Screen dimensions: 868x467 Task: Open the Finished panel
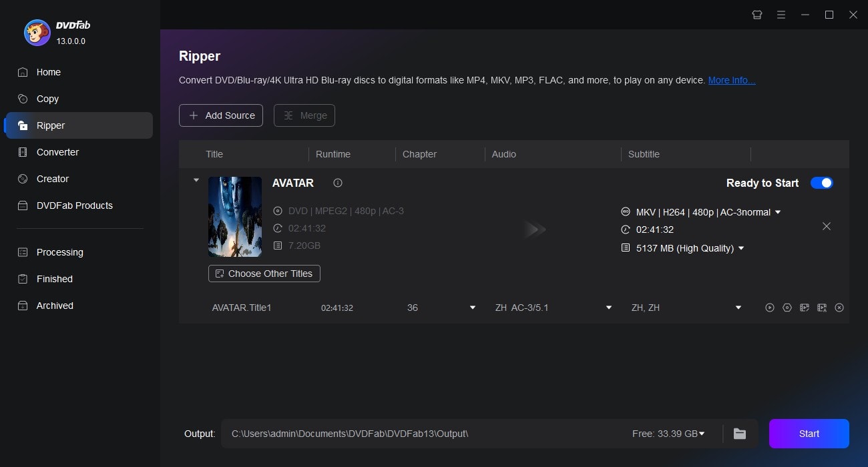pyautogui.click(x=53, y=278)
